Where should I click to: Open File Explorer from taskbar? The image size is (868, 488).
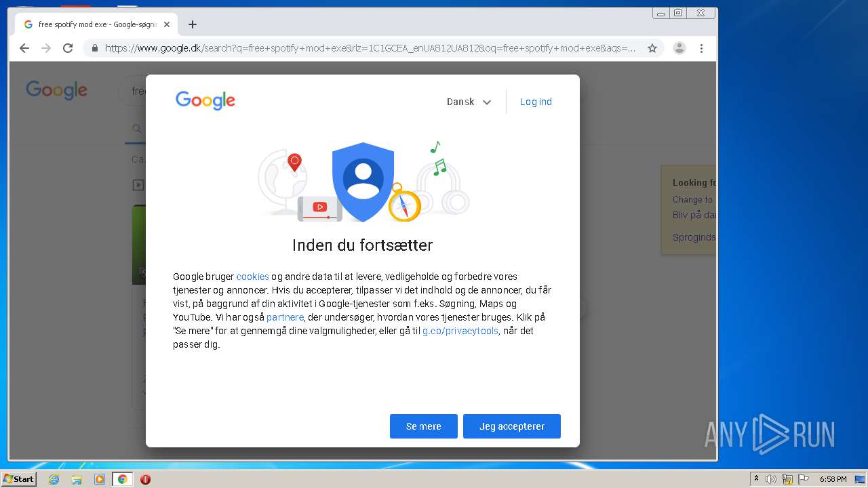(77, 479)
